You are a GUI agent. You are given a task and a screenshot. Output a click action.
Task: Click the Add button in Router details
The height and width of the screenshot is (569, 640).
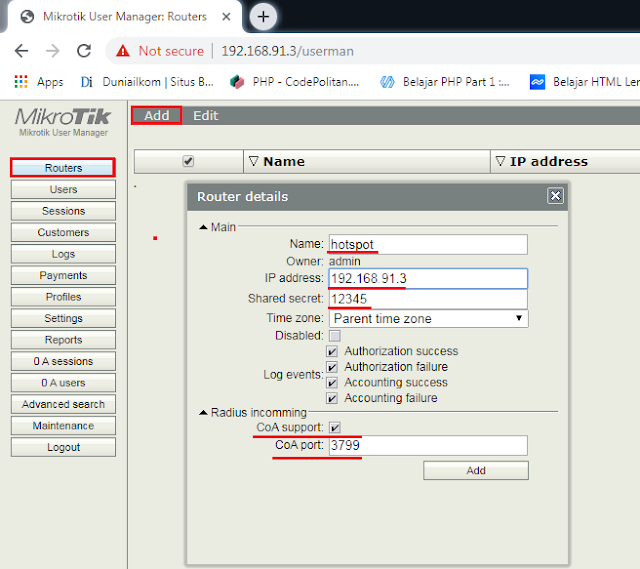(x=476, y=471)
